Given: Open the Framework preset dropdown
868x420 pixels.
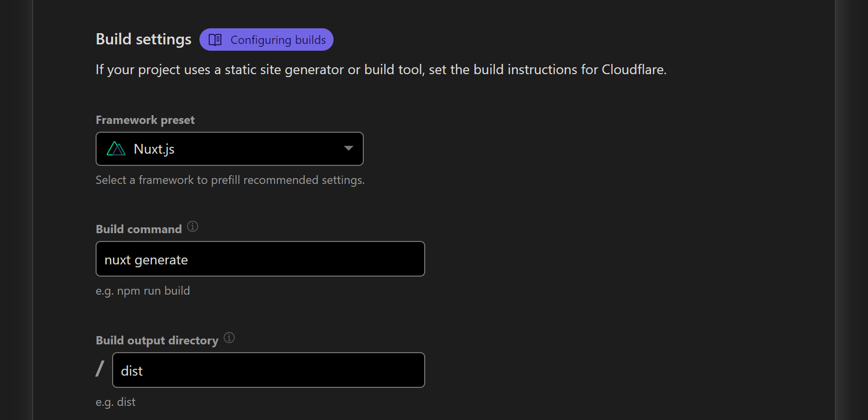Looking at the screenshot, I should pyautogui.click(x=229, y=148).
